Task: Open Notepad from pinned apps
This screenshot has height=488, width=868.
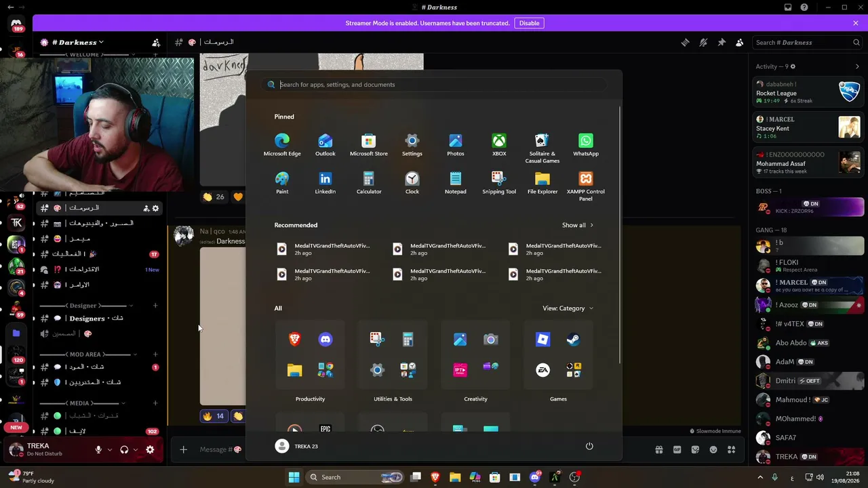Action: (456, 183)
